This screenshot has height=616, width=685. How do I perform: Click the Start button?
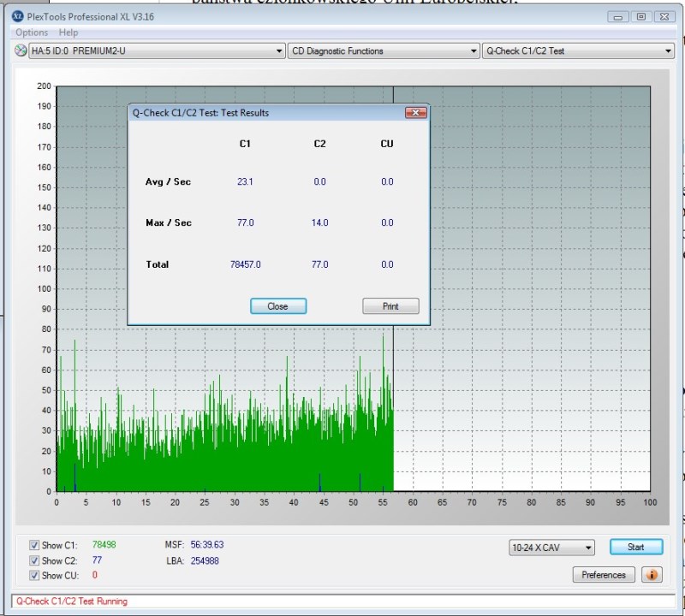(636, 547)
